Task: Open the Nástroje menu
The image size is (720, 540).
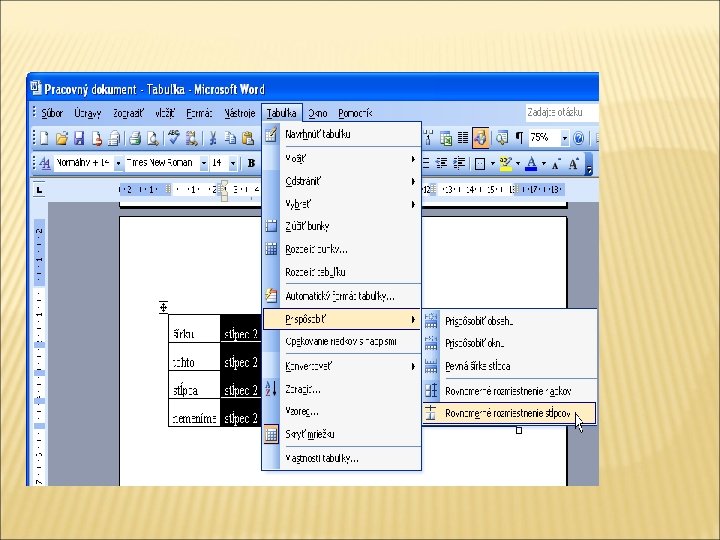Action: pos(240,113)
